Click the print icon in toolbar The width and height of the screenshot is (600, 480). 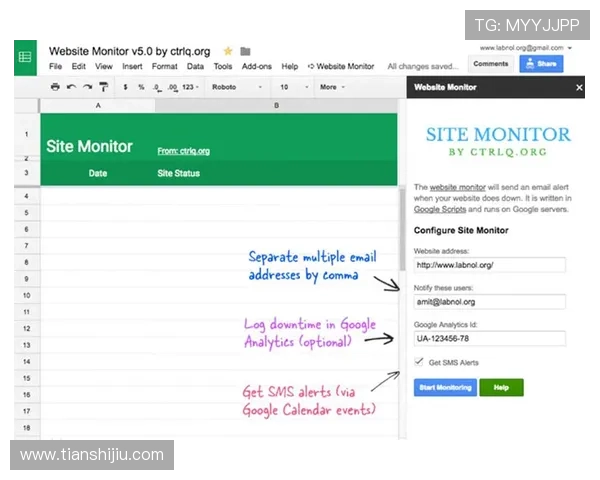pyautogui.click(x=55, y=87)
